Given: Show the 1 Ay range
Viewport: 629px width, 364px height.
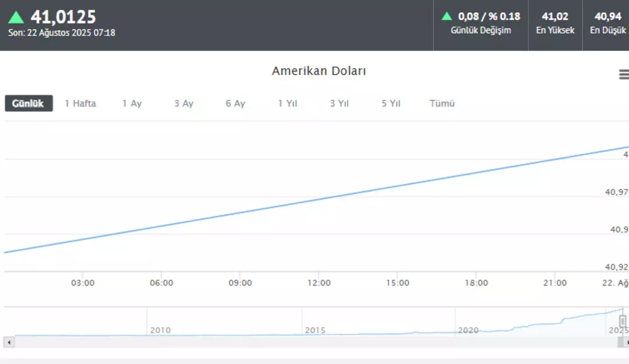Looking at the screenshot, I should [132, 104].
